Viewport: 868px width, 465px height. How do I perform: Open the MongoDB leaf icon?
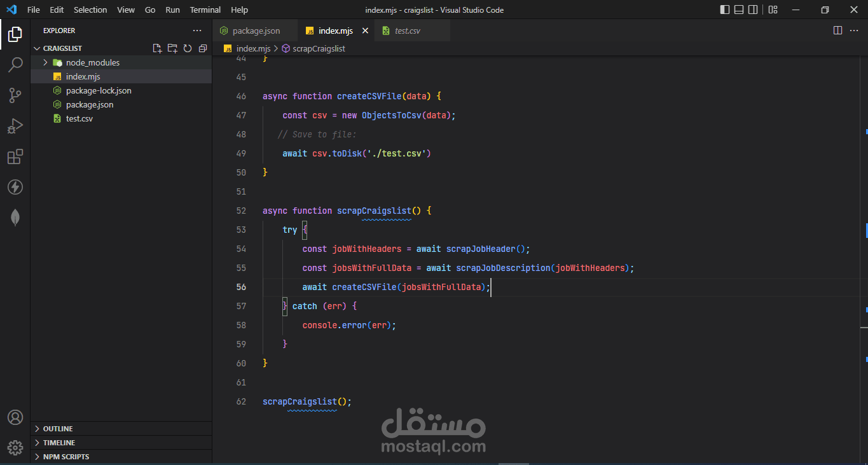click(15, 218)
